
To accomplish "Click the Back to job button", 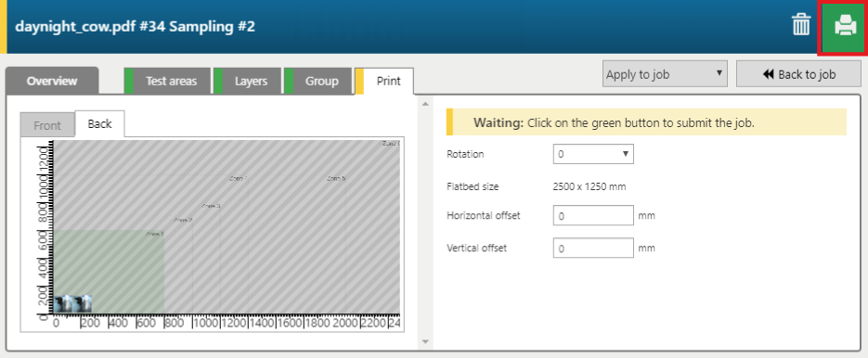I will pyautogui.click(x=798, y=74).
